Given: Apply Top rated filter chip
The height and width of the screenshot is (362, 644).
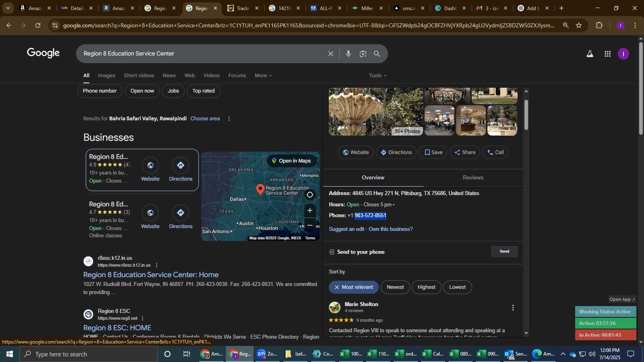Looking at the screenshot, I should coord(203,91).
